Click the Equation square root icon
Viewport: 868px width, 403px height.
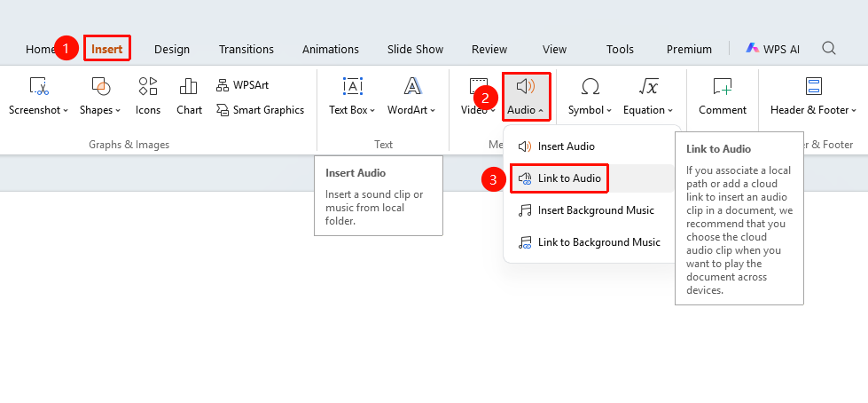click(648, 86)
